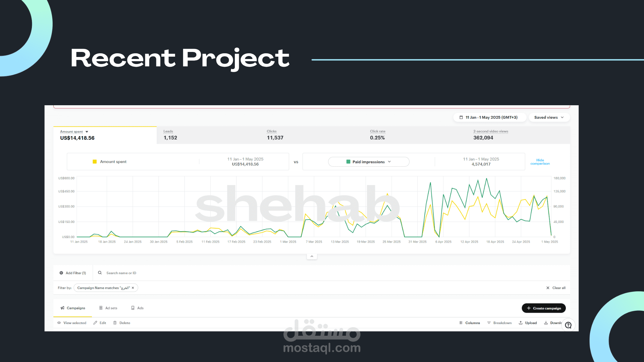
Task: Open the Breakdown menu
Action: pos(499,323)
